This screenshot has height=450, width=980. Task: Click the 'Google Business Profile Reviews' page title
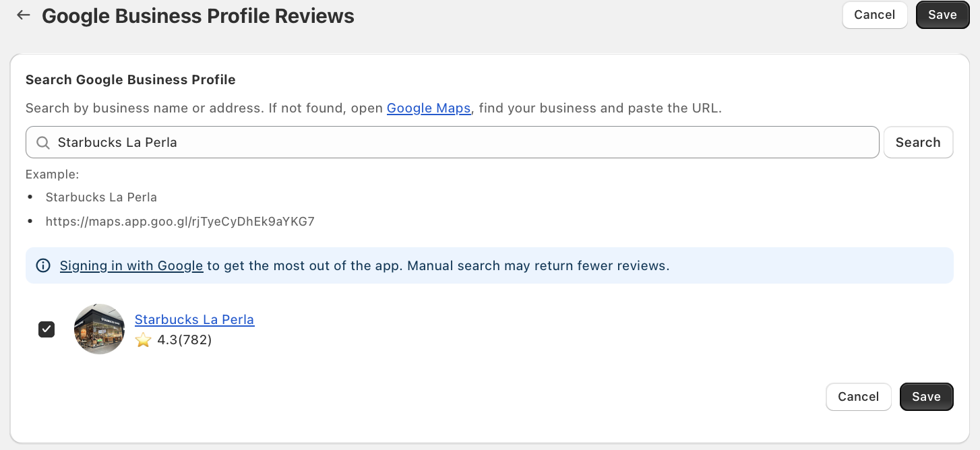[198, 15]
